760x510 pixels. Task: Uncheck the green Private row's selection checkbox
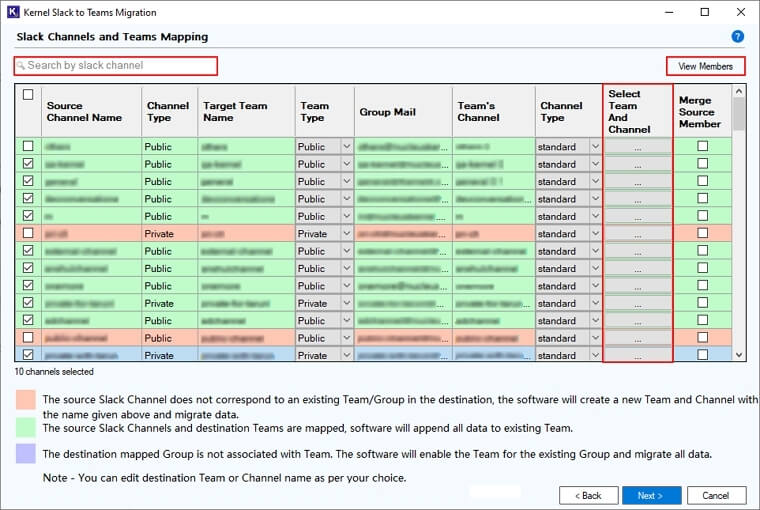(x=28, y=303)
